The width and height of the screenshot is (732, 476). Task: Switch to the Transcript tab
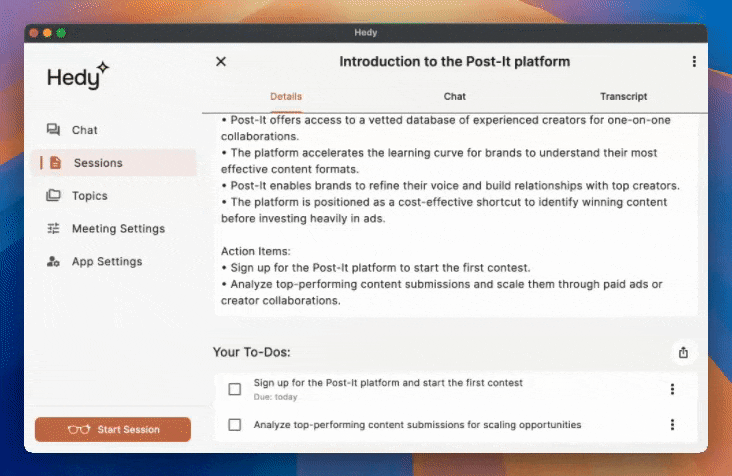(x=623, y=97)
